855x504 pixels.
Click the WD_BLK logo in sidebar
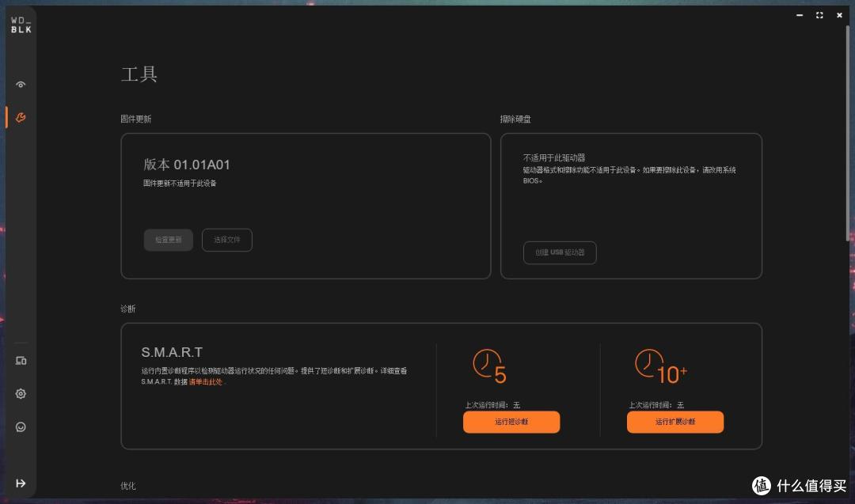coord(21,25)
